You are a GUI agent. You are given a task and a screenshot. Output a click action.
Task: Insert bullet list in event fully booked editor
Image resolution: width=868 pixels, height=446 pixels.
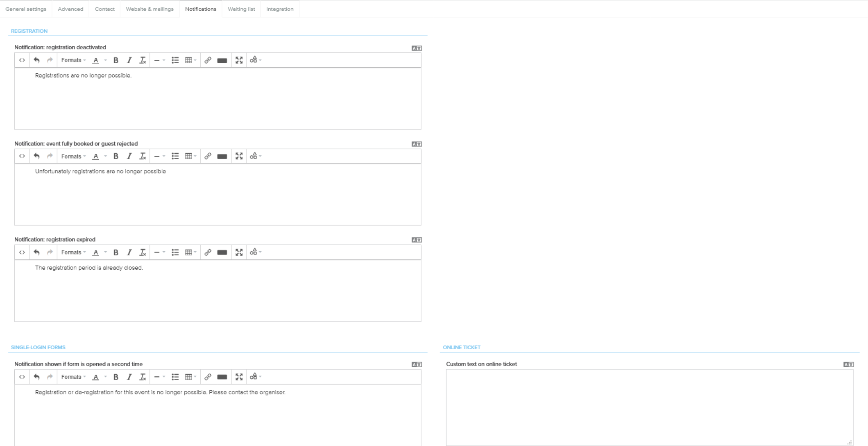[x=175, y=156]
